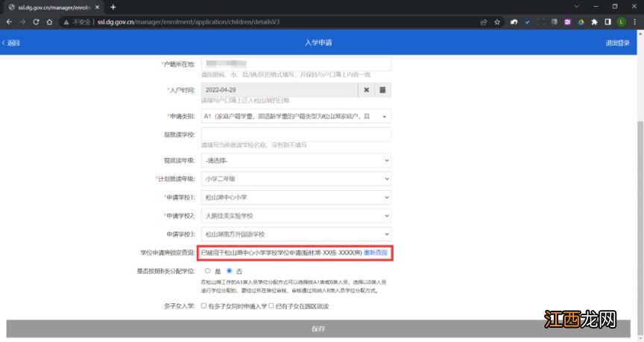Bookmark this page with star icon
The image size is (644, 342).
pyautogui.click(x=497, y=22)
